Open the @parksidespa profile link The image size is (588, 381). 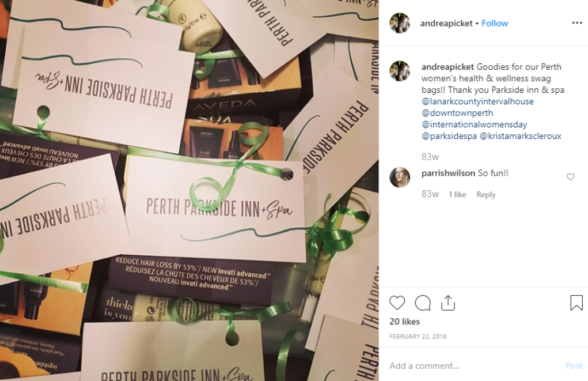449,136
